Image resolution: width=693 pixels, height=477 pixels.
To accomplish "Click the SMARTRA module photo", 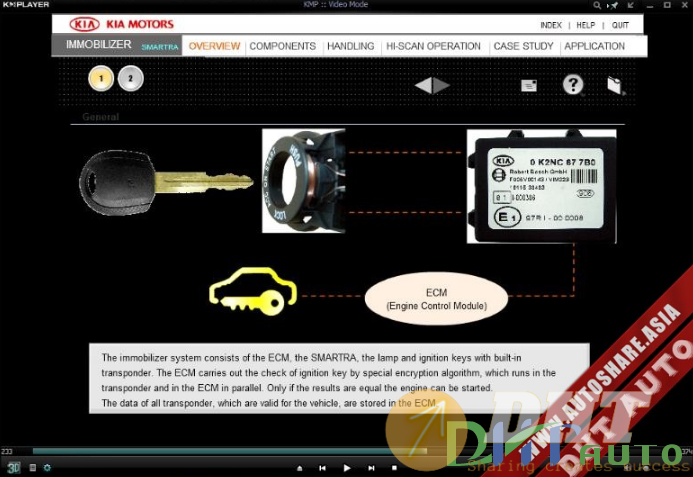I will 542,186.
